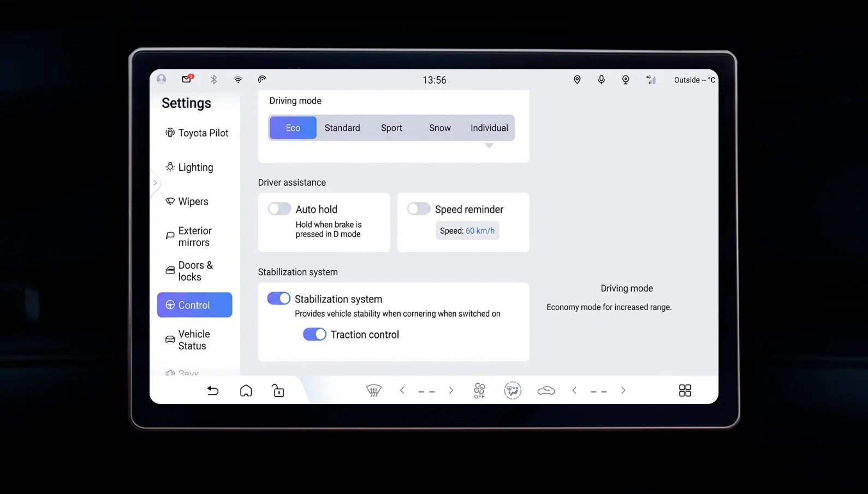Tap the 4G cellular signal icon
Image resolution: width=868 pixels, height=494 pixels.
point(651,80)
